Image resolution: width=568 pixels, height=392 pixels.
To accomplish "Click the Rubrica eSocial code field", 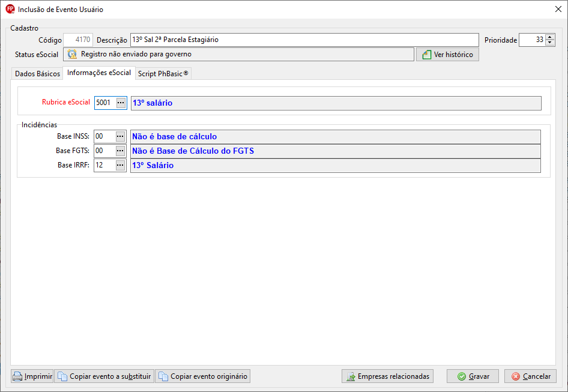I will point(106,103).
